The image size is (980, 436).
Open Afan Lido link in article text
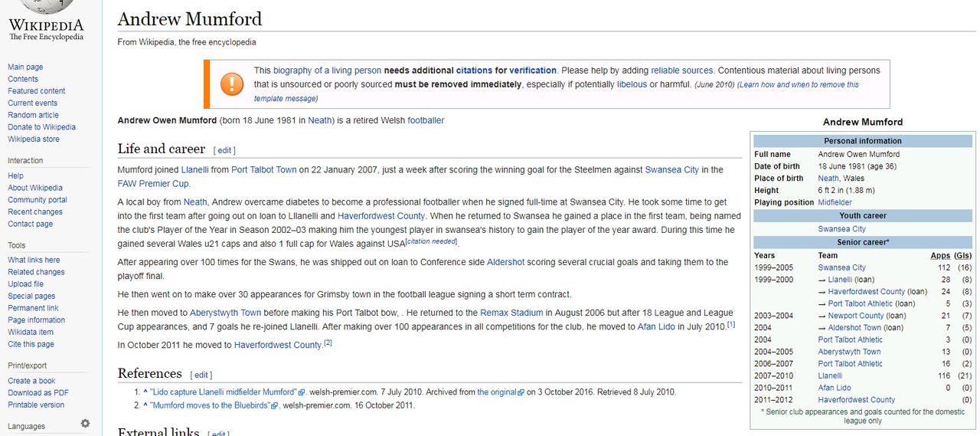(655, 326)
